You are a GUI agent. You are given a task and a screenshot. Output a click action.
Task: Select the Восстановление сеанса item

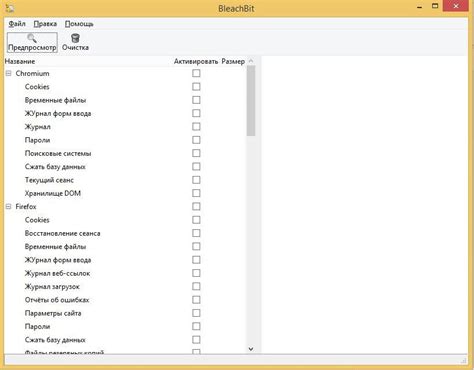pos(62,233)
